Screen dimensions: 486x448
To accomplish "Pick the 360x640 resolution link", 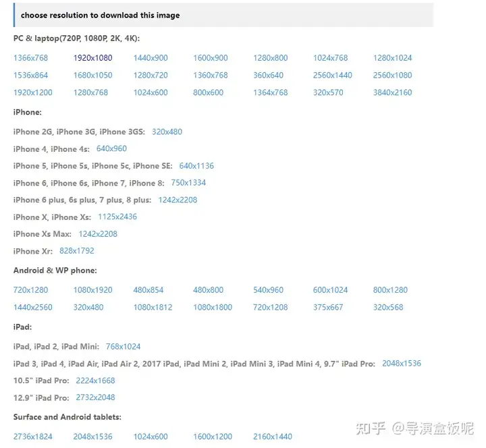I will click(x=268, y=76).
